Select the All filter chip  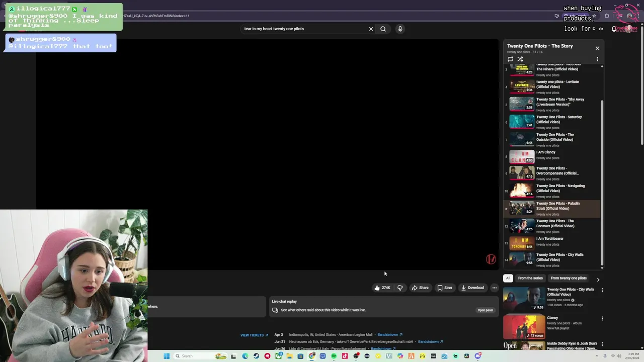pos(508,278)
